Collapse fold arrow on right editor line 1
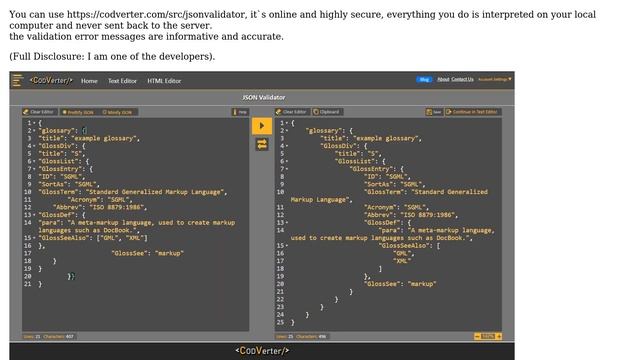Screen dimensions: 640x360 coord(287,123)
